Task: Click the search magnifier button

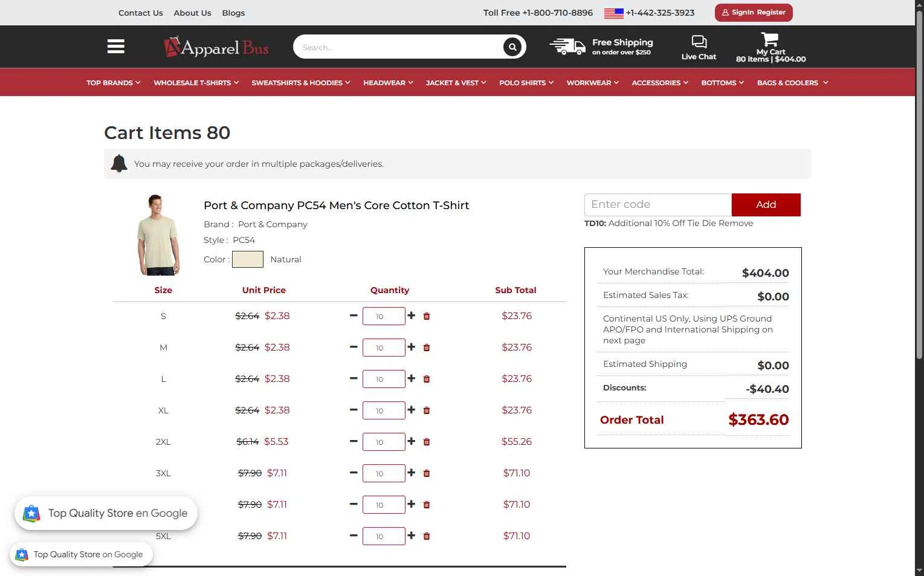Action: click(x=512, y=47)
